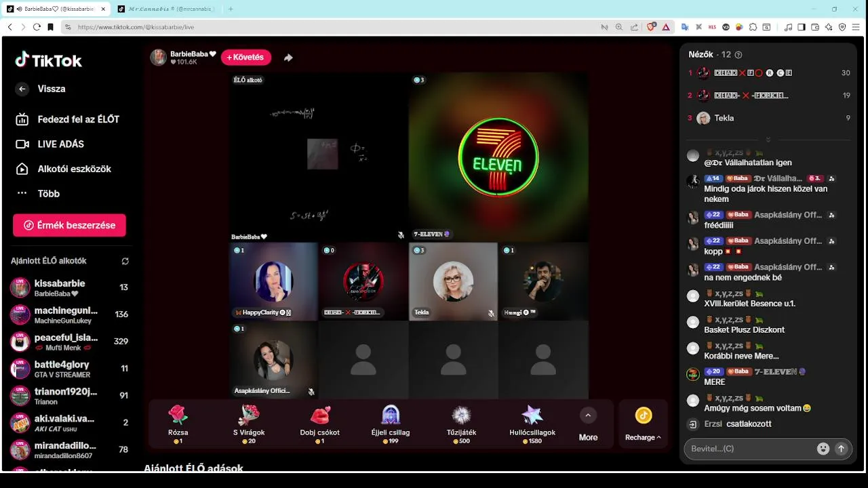The width and height of the screenshot is (868, 488).
Task: Expand the viewers ranking list chevron
Action: point(768,140)
